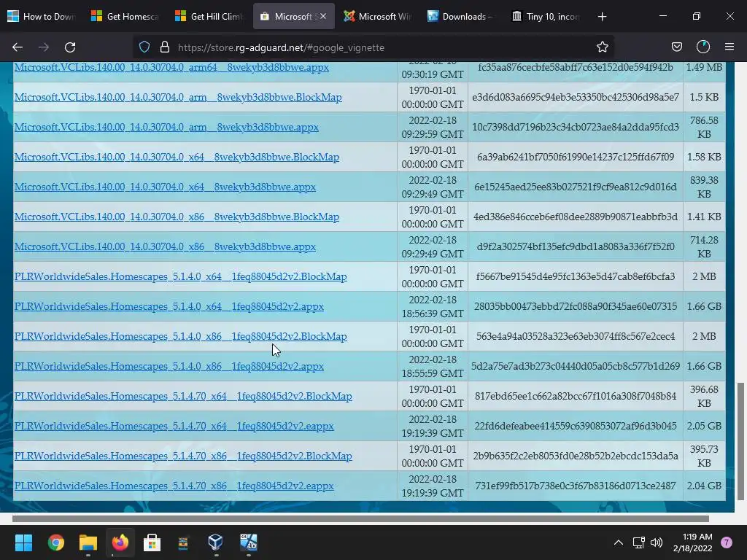Download Homescapes 5.1.4.0 x86 appx
This screenshot has height=560, width=747.
pyautogui.click(x=169, y=367)
